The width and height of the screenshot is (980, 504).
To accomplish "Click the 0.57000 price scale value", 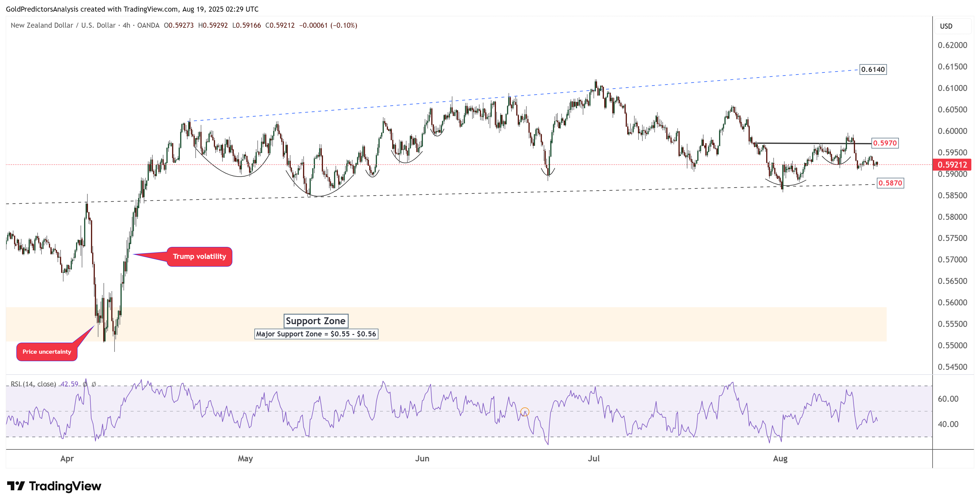I will pyautogui.click(x=952, y=259).
